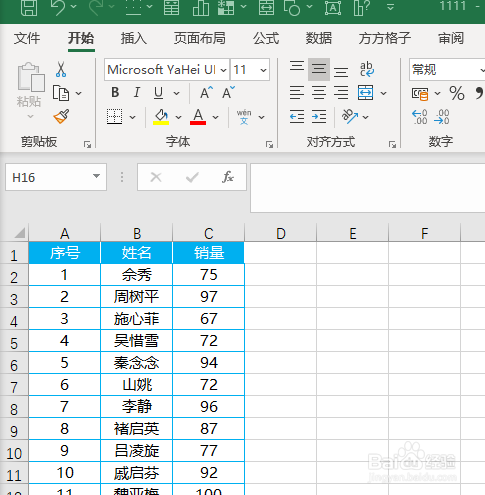Switch to the 插入 tab
The image size is (485, 495).
coord(134,38)
